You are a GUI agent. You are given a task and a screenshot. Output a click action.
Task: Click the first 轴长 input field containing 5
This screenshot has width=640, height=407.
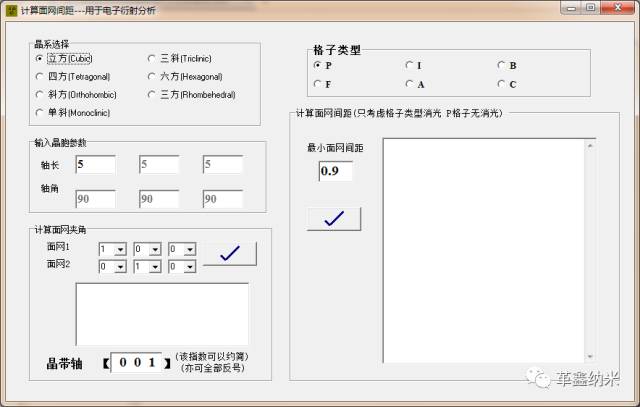[x=95, y=164]
